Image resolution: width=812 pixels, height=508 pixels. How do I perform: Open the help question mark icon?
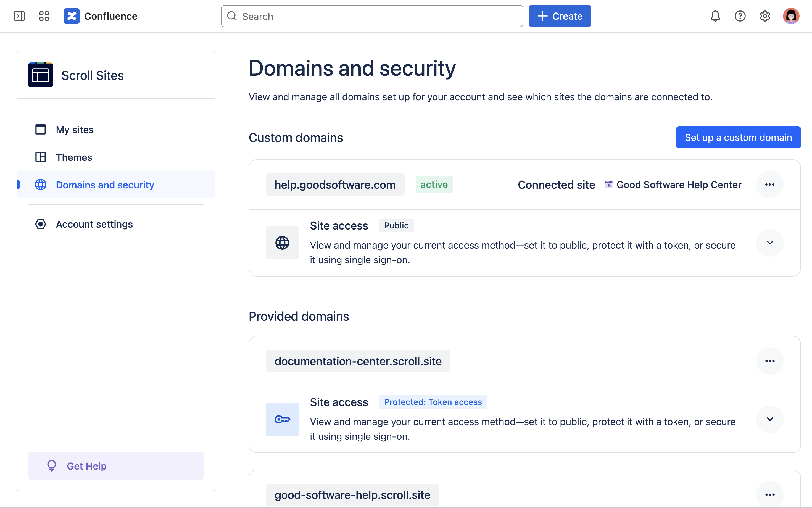[740, 16]
